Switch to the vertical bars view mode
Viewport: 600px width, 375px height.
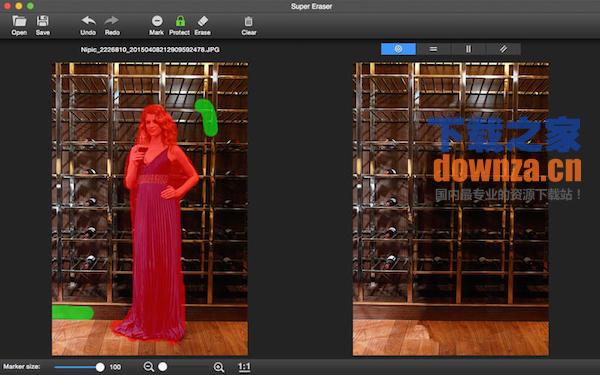pos(468,49)
